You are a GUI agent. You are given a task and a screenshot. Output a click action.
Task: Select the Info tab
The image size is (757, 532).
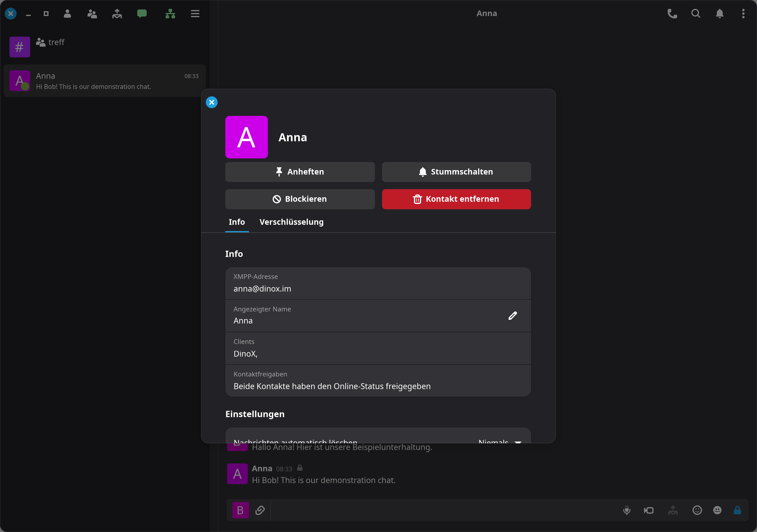237,222
